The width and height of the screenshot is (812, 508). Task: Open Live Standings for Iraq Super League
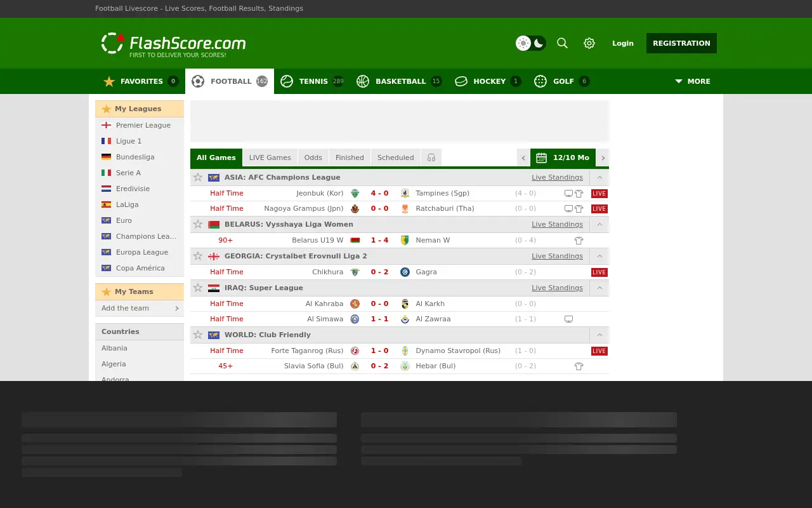pos(557,288)
